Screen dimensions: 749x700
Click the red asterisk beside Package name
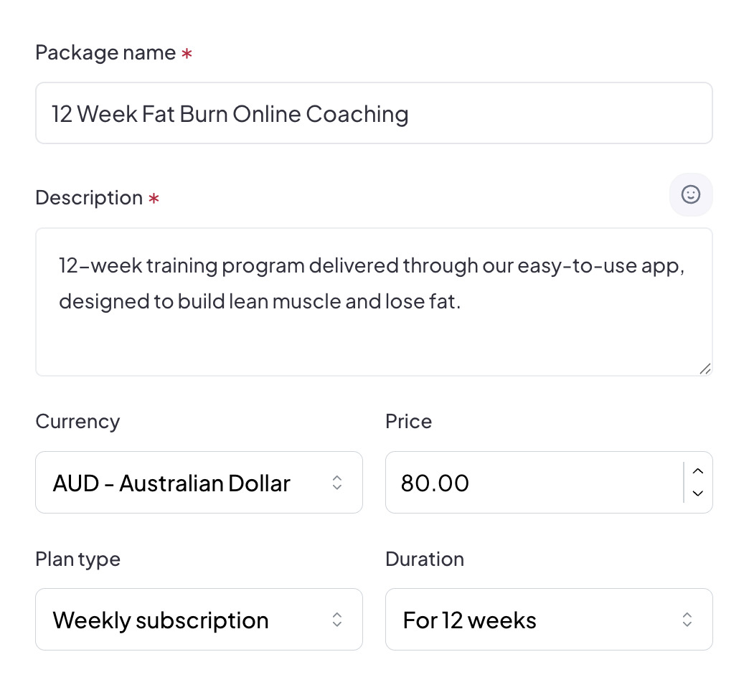coord(187,55)
